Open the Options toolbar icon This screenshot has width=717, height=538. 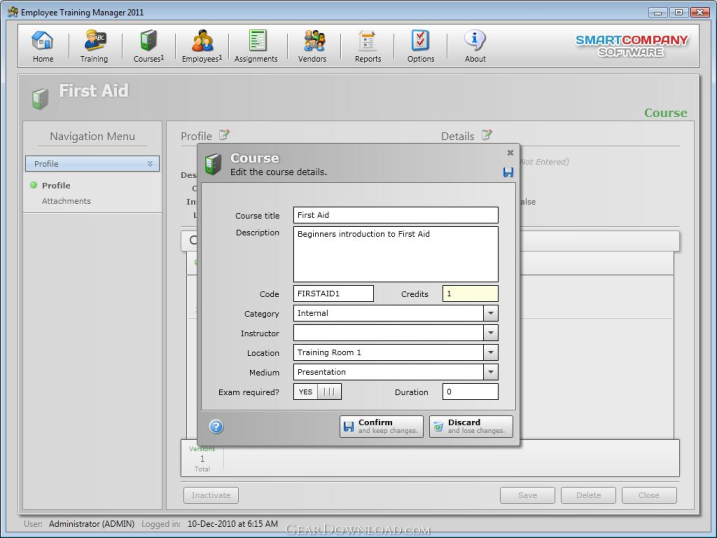click(x=421, y=46)
